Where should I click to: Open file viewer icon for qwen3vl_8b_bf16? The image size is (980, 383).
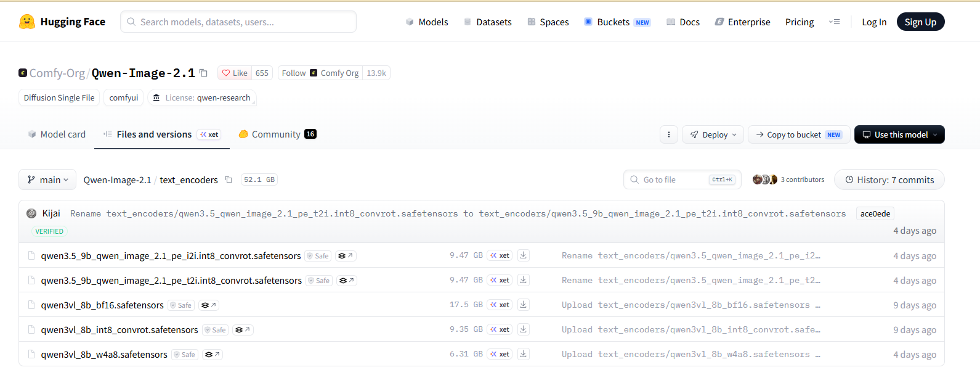[x=209, y=305]
